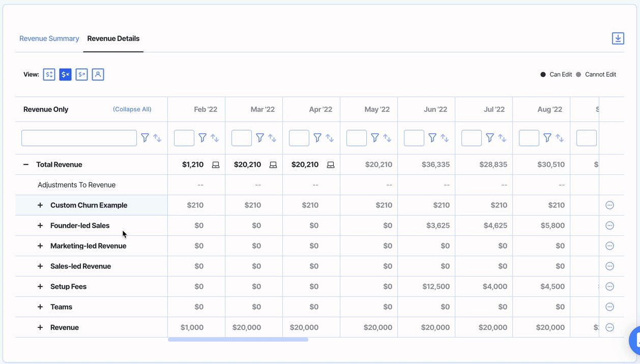Select the dollar up-down arrows view
The width and height of the screenshot is (640, 364).
point(49,75)
